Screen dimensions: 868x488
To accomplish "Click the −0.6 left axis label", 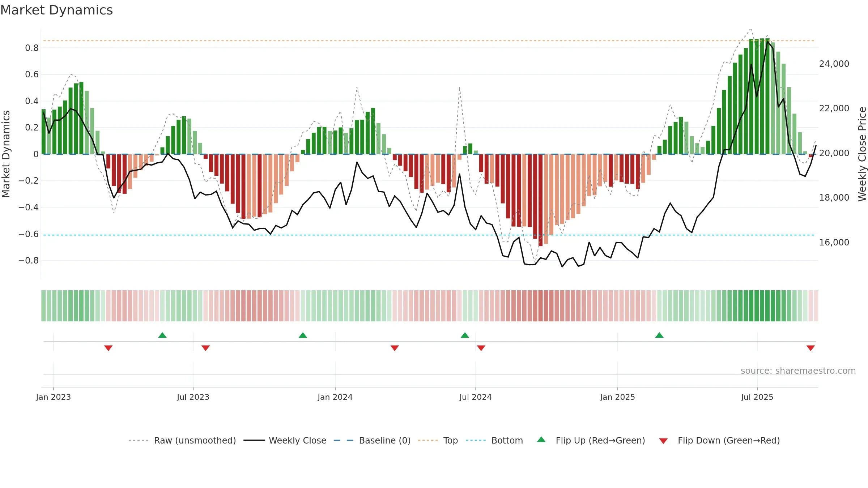I will click(x=29, y=234).
